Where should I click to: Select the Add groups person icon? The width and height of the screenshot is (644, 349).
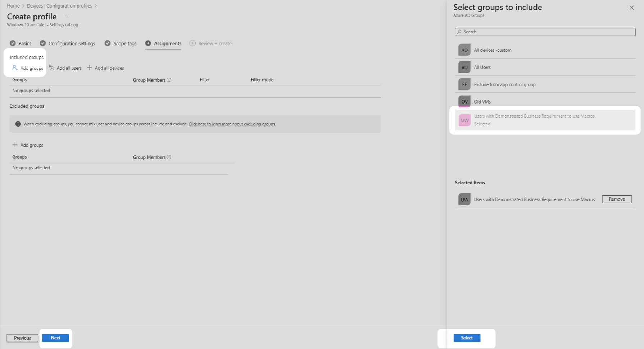pyautogui.click(x=15, y=68)
